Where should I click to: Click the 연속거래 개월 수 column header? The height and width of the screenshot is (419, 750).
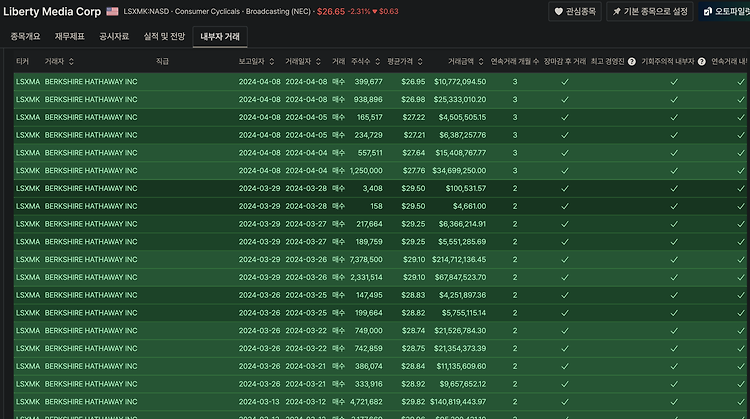[515, 61]
